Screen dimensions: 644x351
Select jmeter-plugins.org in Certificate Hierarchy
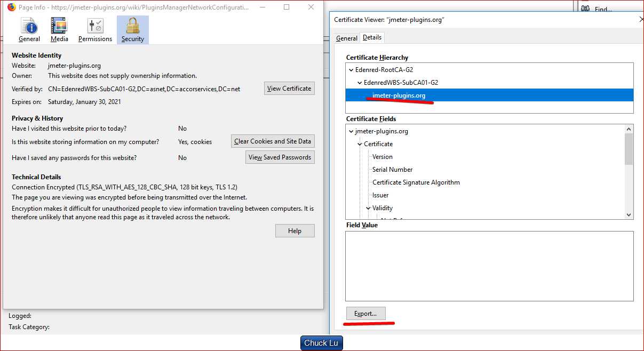(x=489, y=95)
